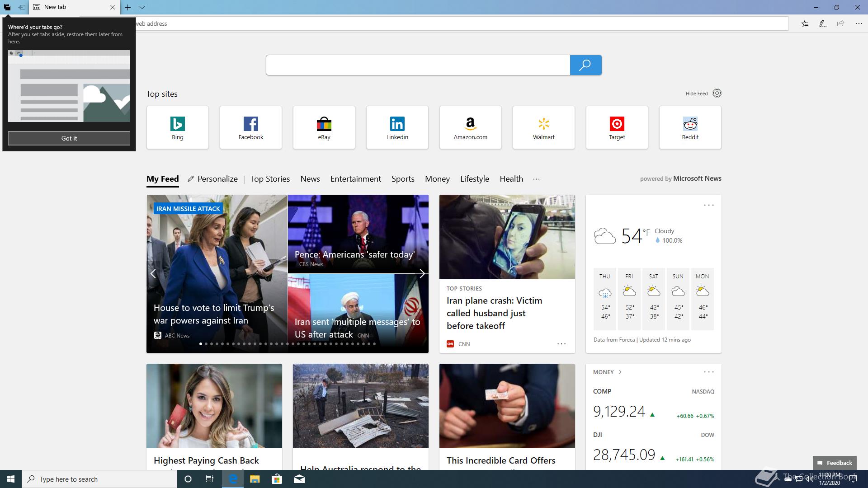Click the first carousel pagination dot

point(201,344)
